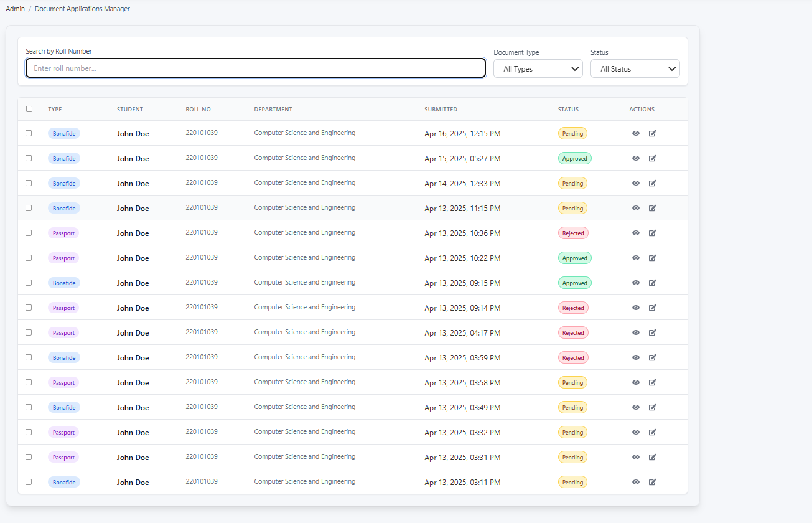The width and height of the screenshot is (812, 523).
Task: View the Apr 16, 12:15 PM application
Action: click(x=636, y=133)
